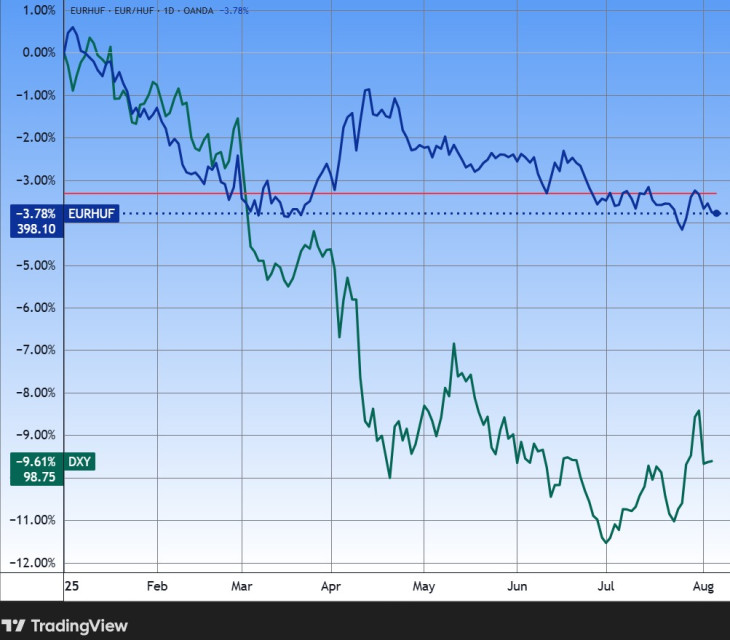Click the -9.61% DXY change value
Screen dimensions: 730x640
click(x=36, y=462)
